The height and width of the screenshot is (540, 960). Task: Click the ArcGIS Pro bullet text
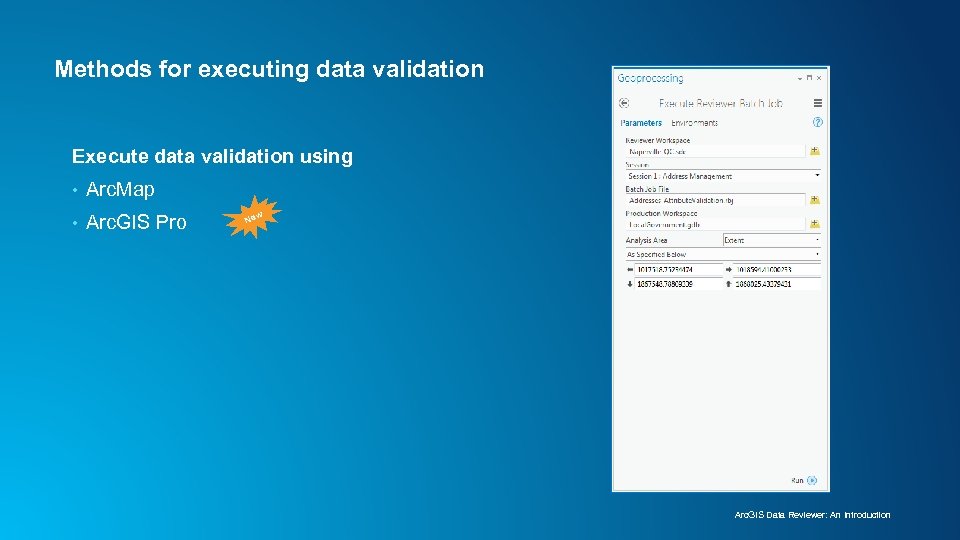tap(136, 222)
